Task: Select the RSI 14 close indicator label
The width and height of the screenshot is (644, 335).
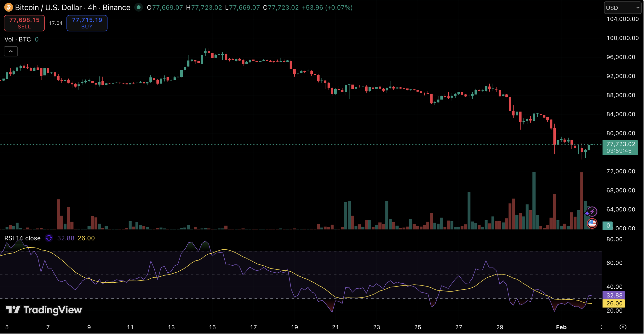Action: (x=22, y=238)
